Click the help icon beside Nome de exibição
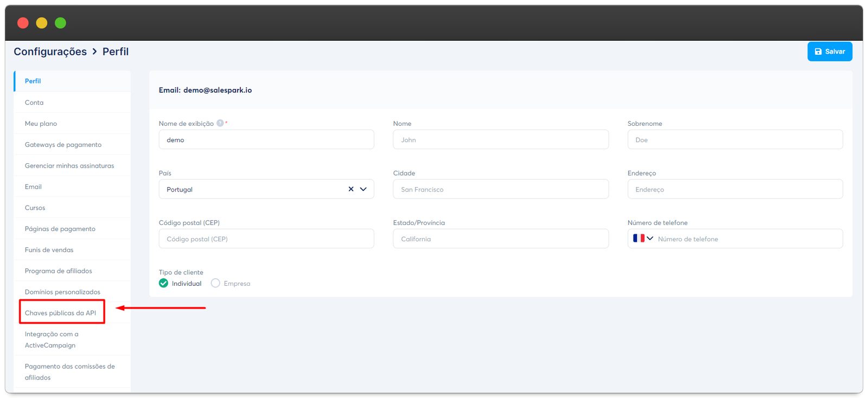 220,123
